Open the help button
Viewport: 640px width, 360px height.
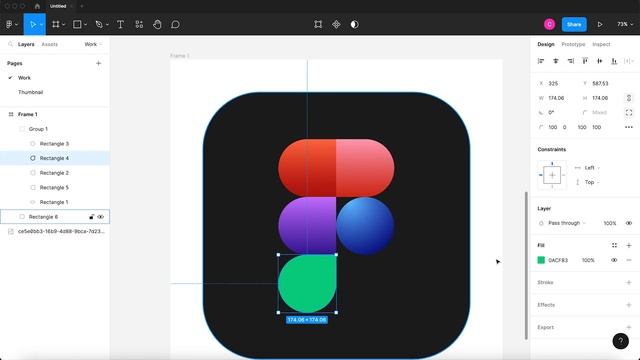pos(620,341)
